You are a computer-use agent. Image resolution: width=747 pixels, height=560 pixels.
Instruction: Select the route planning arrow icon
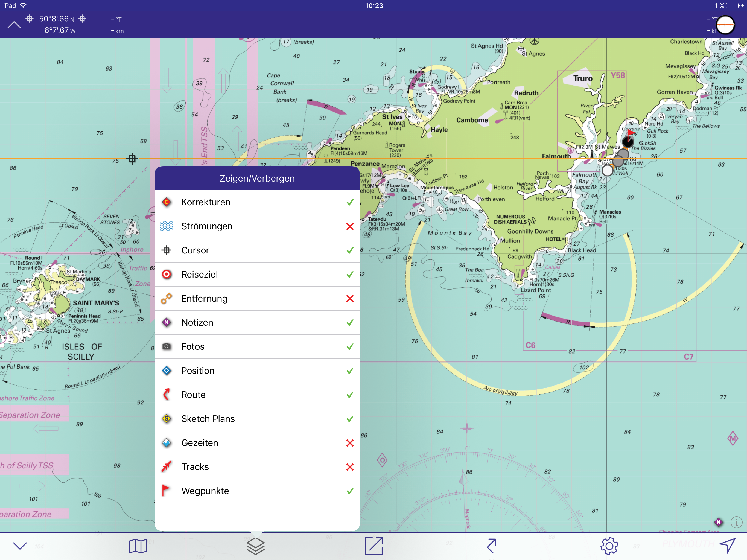pyautogui.click(x=491, y=546)
